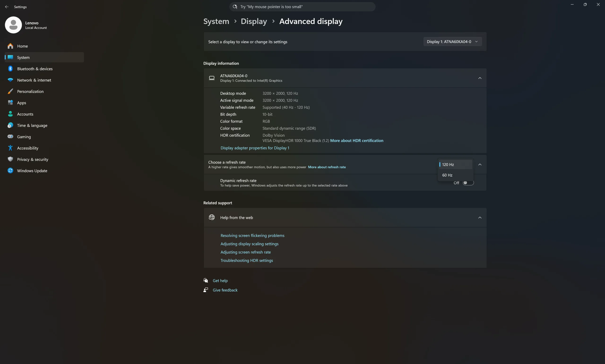The height and width of the screenshot is (364, 605).
Task: Collapse the Help from the web section
Action: [x=480, y=218]
